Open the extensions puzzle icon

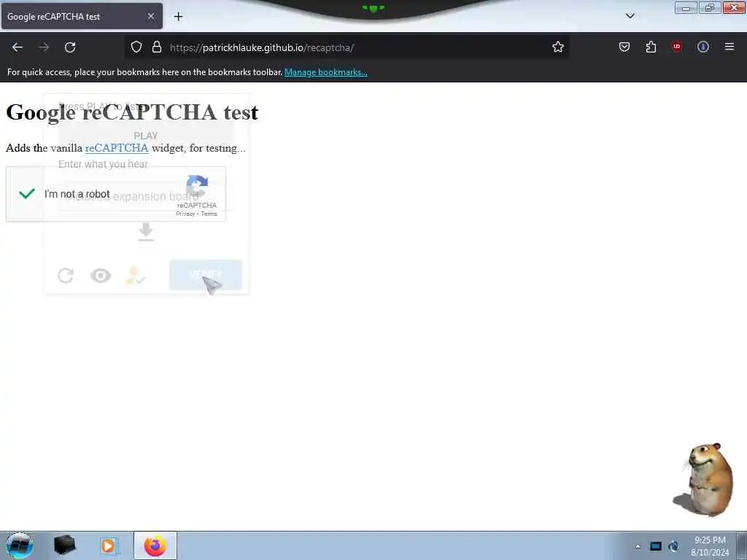pos(651,47)
